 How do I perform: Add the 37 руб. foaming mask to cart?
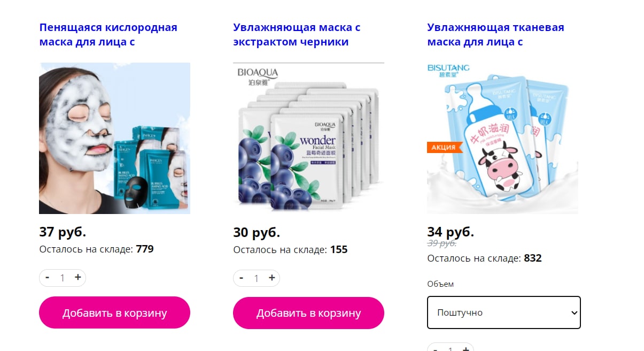tap(114, 312)
